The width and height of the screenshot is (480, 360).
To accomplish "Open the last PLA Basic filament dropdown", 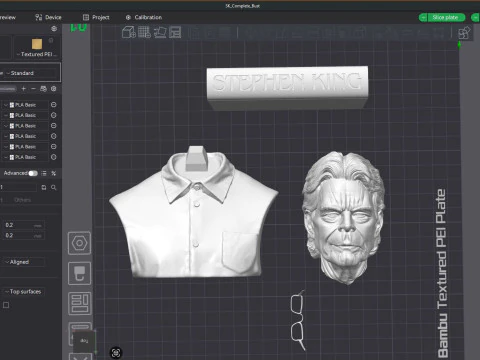I will (x=26, y=157).
